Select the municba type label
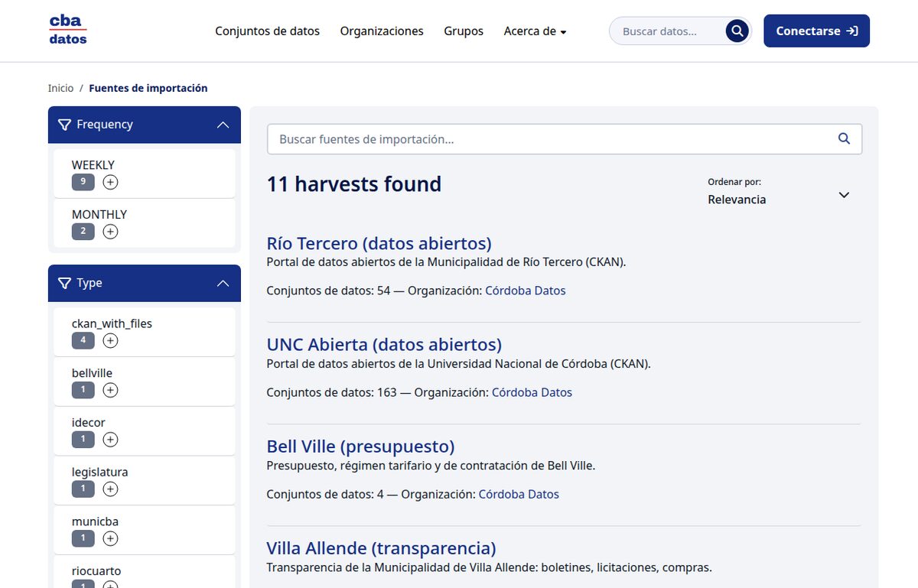Screen dimensions: 918x588 [x=95, y=522]
